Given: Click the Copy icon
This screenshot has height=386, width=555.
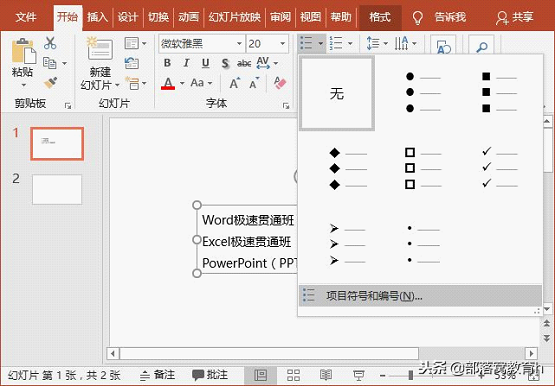Looking at the screenshot, I should coord(50,63).
